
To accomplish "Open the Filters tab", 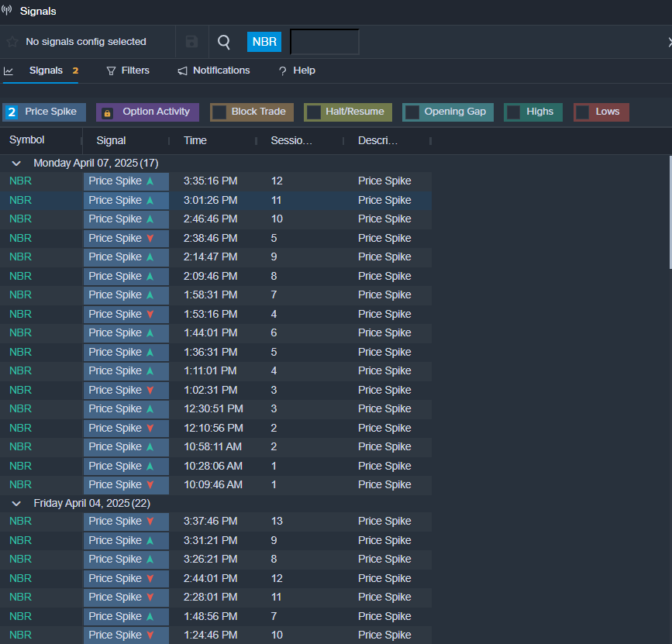I will (128, 71).
